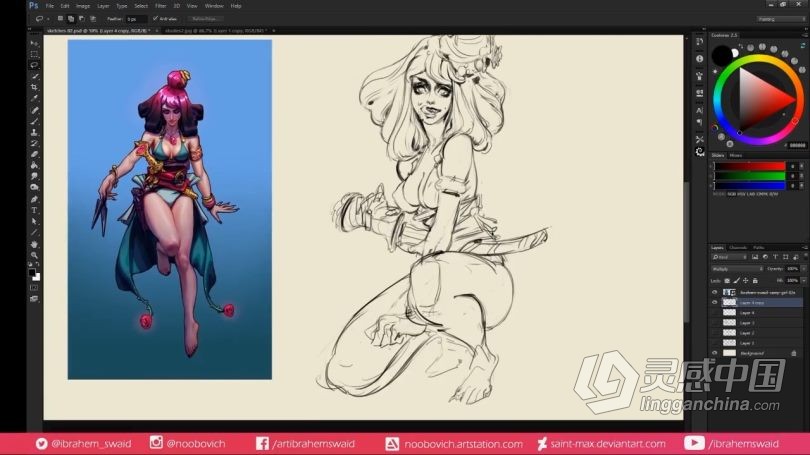This screenshot has height=455, width=810.
Task: Select the Healing Brush tool
Action: point(34,110)
